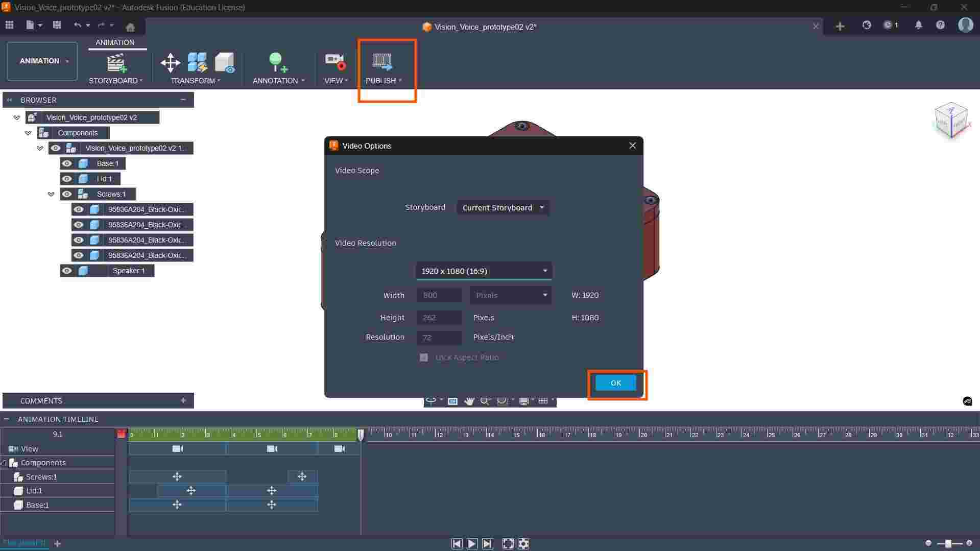Click the Zoom magnifier in navigation bar

(485, 401)
